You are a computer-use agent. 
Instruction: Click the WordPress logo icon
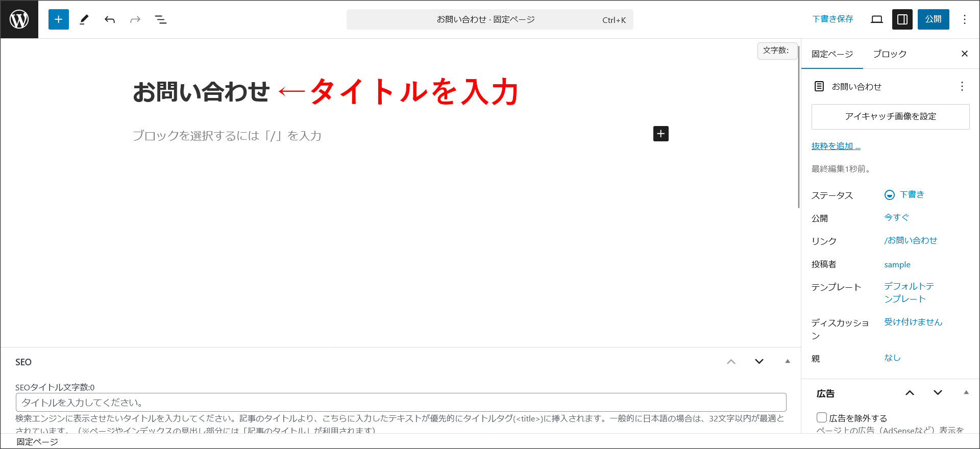click(x=19, y=19)
